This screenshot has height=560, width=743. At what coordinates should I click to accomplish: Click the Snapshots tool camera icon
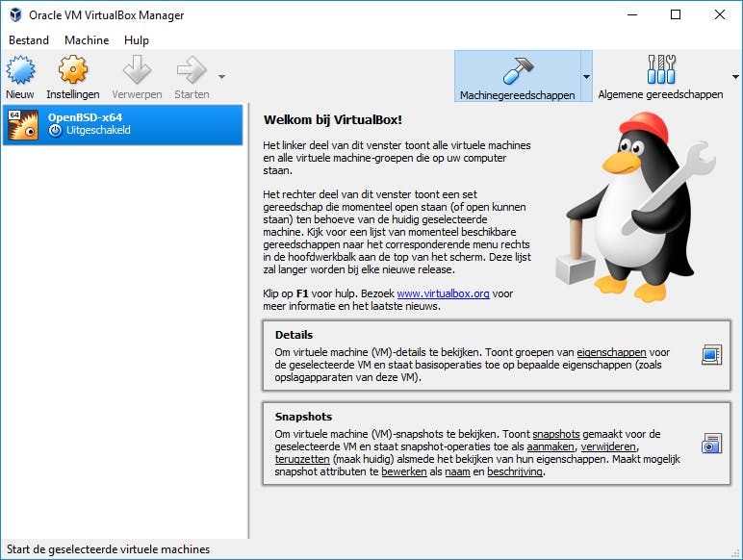(x=712, y=444)
